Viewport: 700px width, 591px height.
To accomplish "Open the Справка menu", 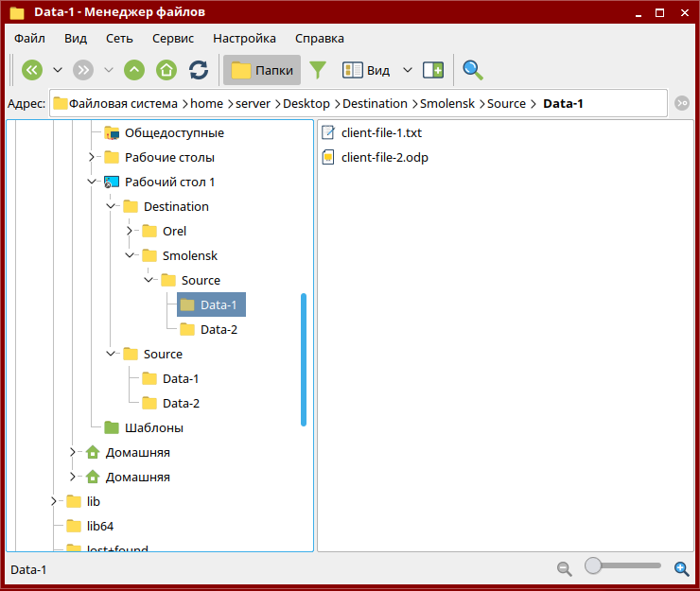I will pyautogui.click(x=319, y=39).
